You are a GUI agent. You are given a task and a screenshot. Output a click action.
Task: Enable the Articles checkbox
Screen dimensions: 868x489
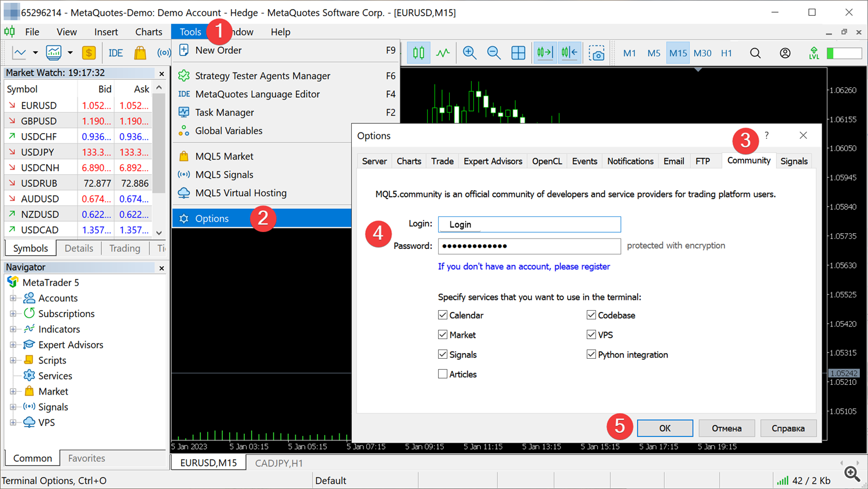[443, 374]
